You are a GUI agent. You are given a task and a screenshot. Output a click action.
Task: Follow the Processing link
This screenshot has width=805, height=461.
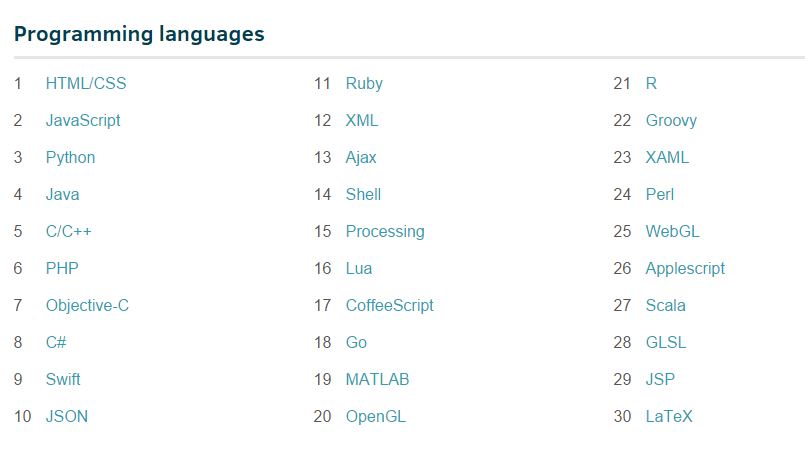pyautogui.click(x=385, y=232)
